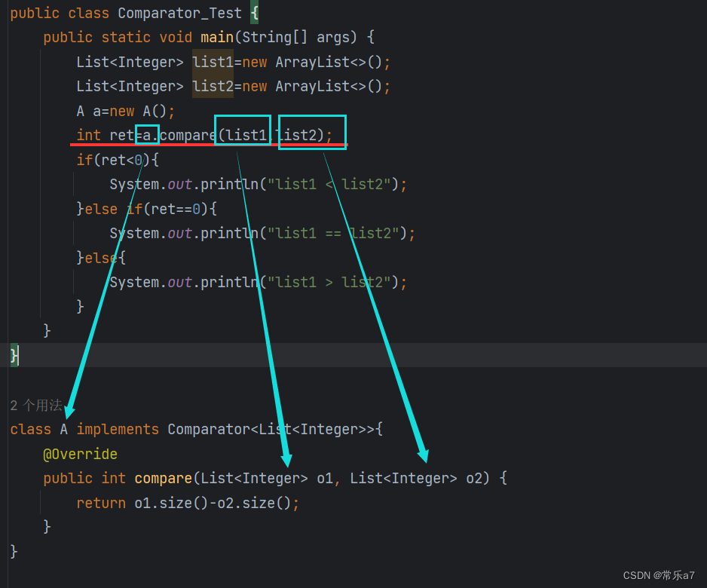Click ArrayList<>() on the list2 declaration line

click(x=329, y=86)
